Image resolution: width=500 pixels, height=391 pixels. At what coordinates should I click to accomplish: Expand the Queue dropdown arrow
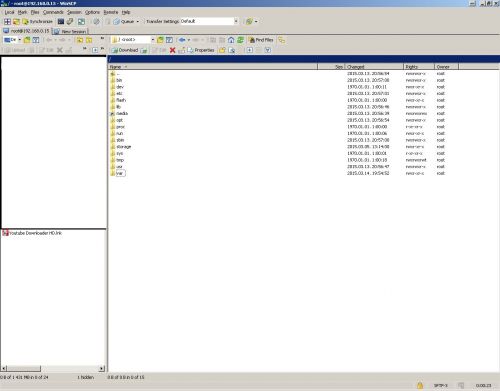pos(138,22)
